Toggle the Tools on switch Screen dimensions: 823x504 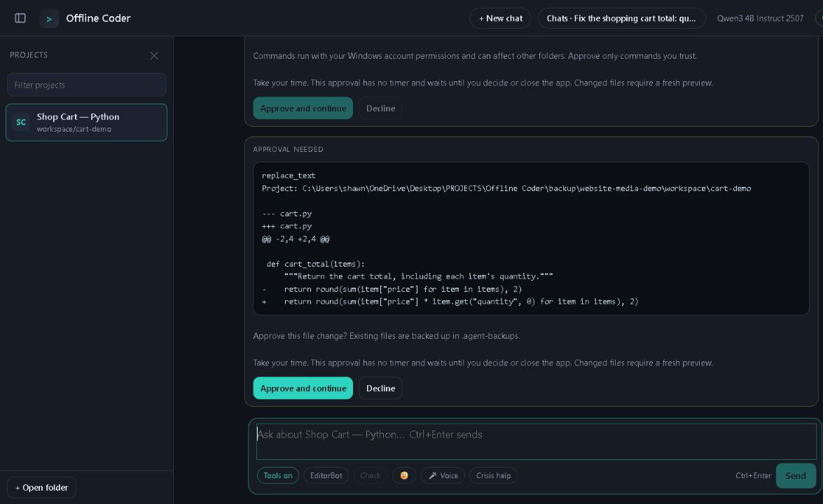[x=277, y=476]
